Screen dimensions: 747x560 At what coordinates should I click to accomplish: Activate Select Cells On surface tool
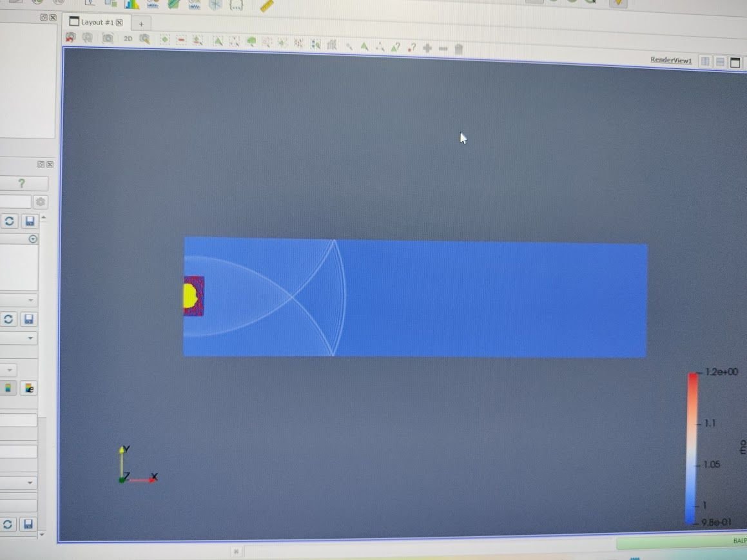pos(218,41)
